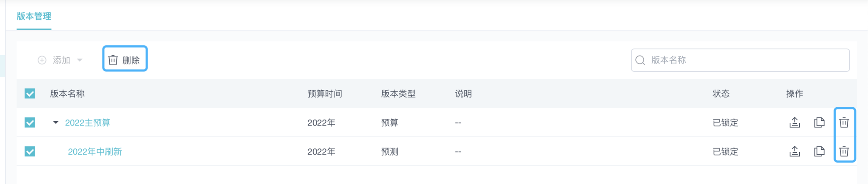The image size is (868, 184).
Task: Switch to the 版本管理 tab
Action: (x=34, y=16)
